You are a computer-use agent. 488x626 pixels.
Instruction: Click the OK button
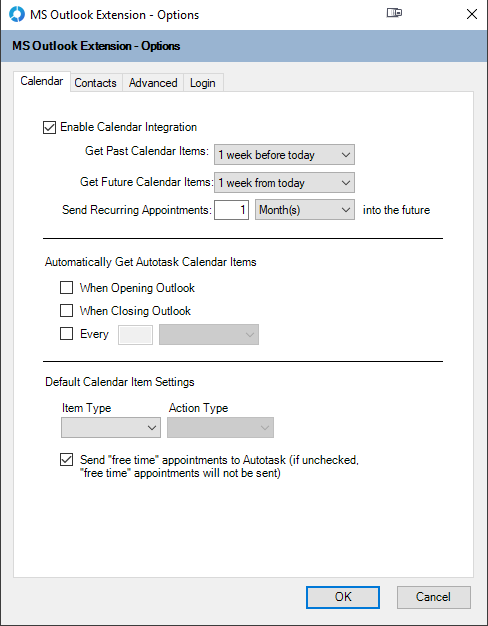343,597
